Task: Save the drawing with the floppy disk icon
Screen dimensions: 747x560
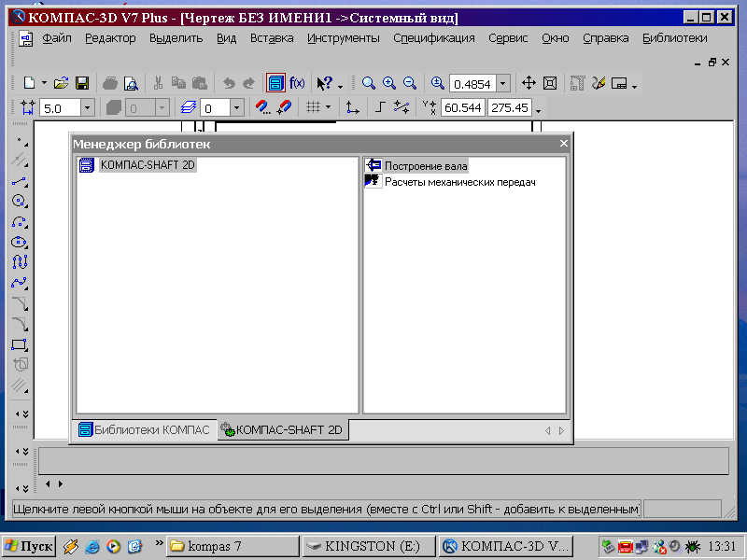Action: (82, 83)
